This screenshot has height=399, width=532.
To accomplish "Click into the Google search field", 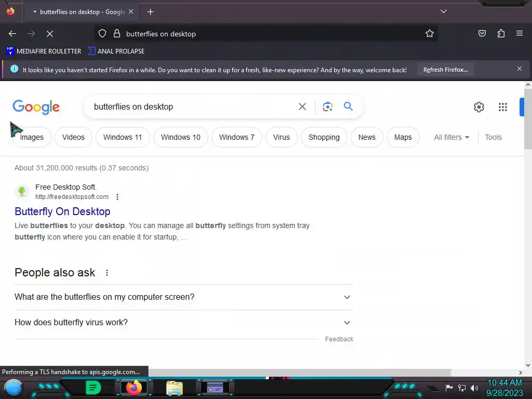I will tap(193, 107).
